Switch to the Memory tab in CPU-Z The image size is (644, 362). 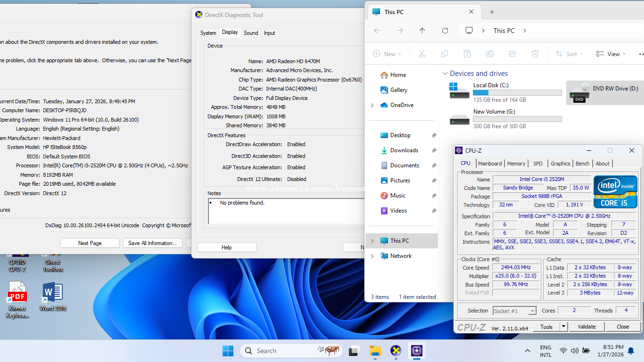(x=516, y=164)
